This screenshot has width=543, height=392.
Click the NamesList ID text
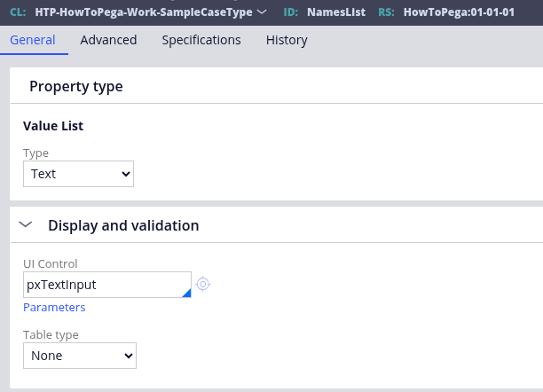click(338, 12)
